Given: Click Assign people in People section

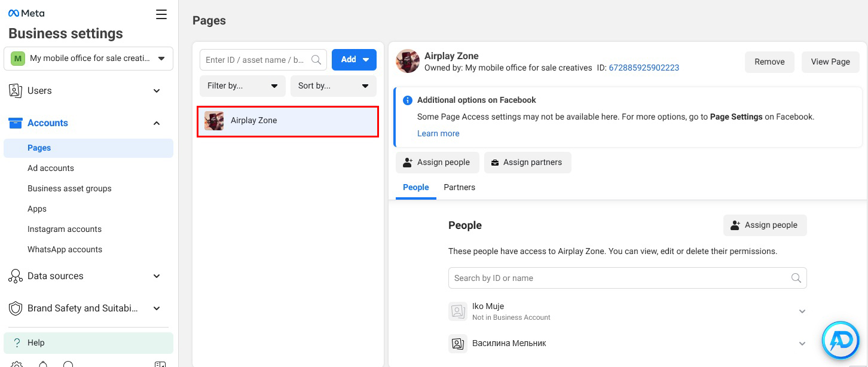Looking at the screenshot, I should click(x=765, y=225).
